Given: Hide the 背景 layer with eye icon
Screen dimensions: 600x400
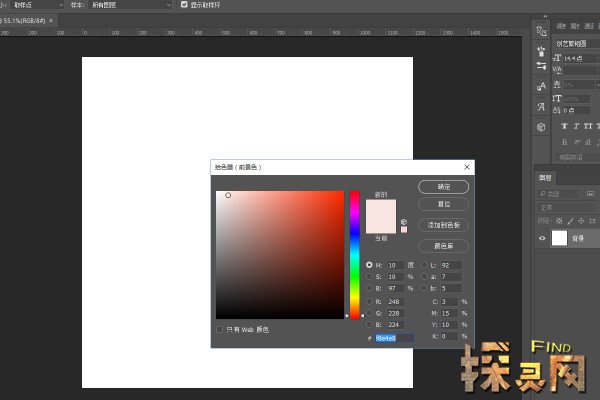Looking at the screenshot, I should [x=540, y=238].
